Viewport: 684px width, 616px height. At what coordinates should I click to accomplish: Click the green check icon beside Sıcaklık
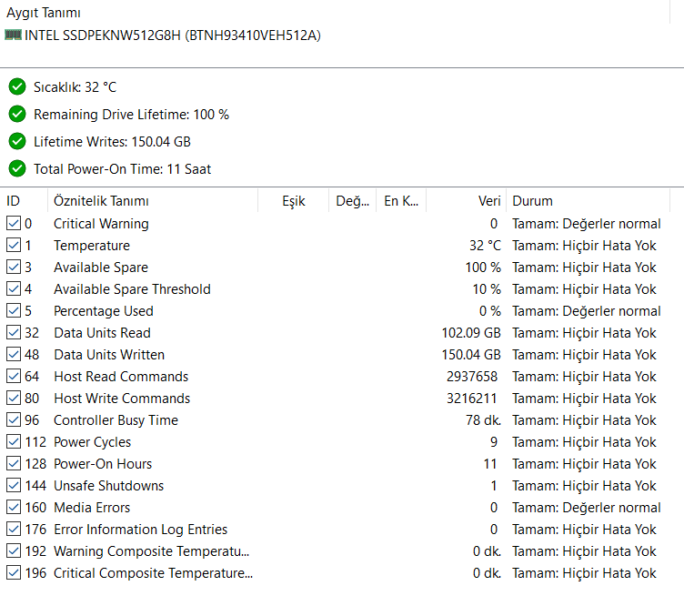17,87
